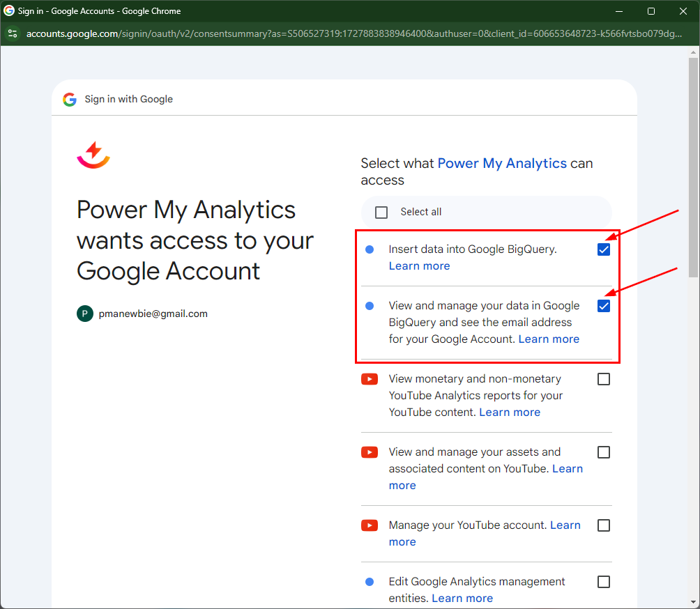700x609 pixels.
Task: Enable YouTube Analytics reports permission checkbox
Action: [x=604, y=379]
